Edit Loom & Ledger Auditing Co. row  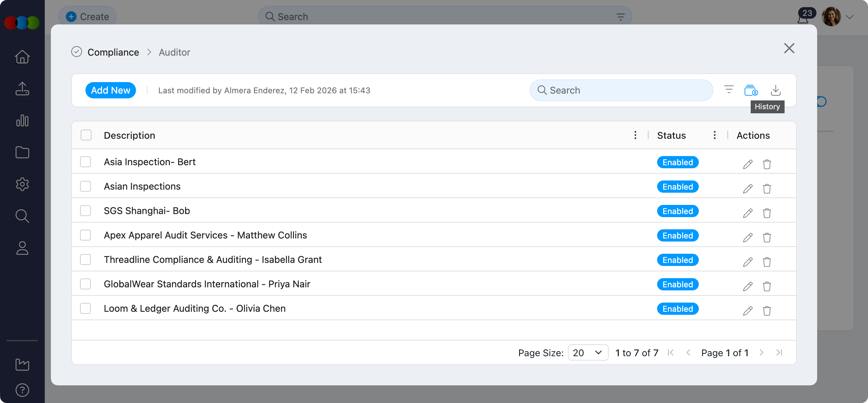coord(748,311)
